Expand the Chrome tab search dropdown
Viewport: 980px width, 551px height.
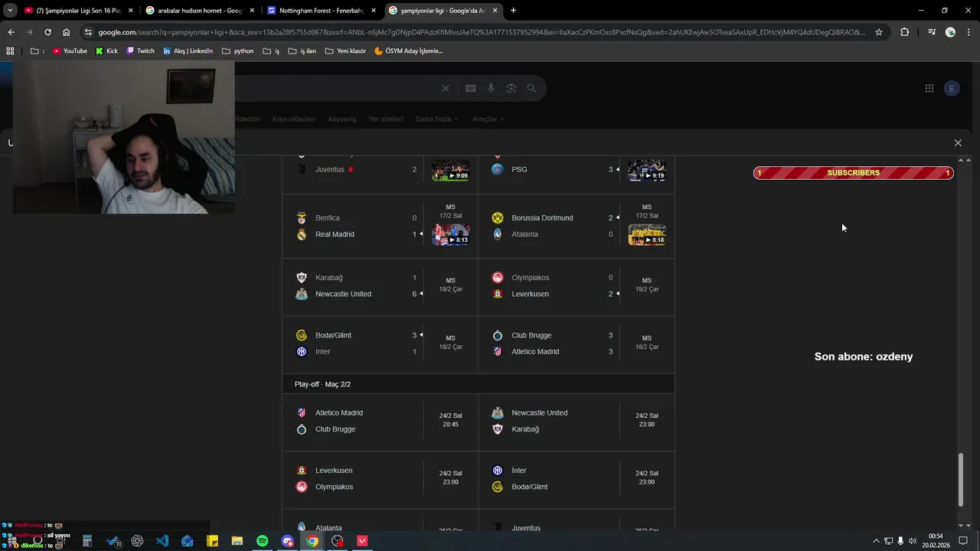pyautogui.click(x=10, y=11)
